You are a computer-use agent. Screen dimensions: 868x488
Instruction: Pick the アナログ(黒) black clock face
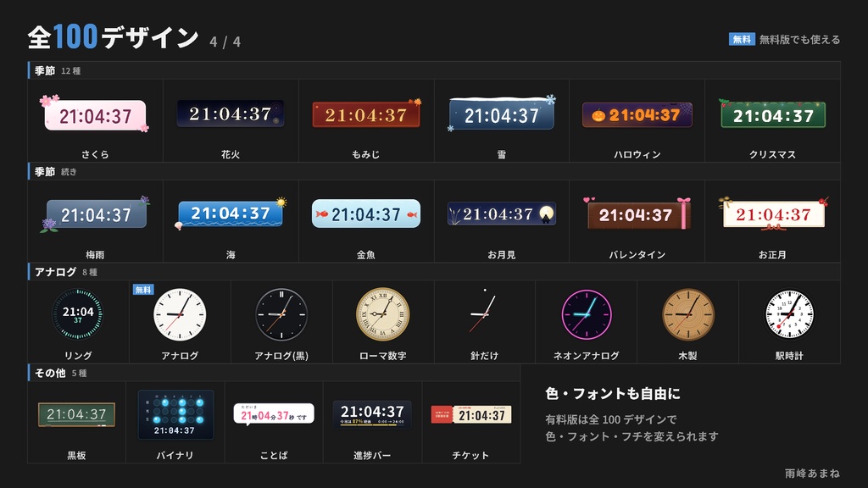[281, 314]
